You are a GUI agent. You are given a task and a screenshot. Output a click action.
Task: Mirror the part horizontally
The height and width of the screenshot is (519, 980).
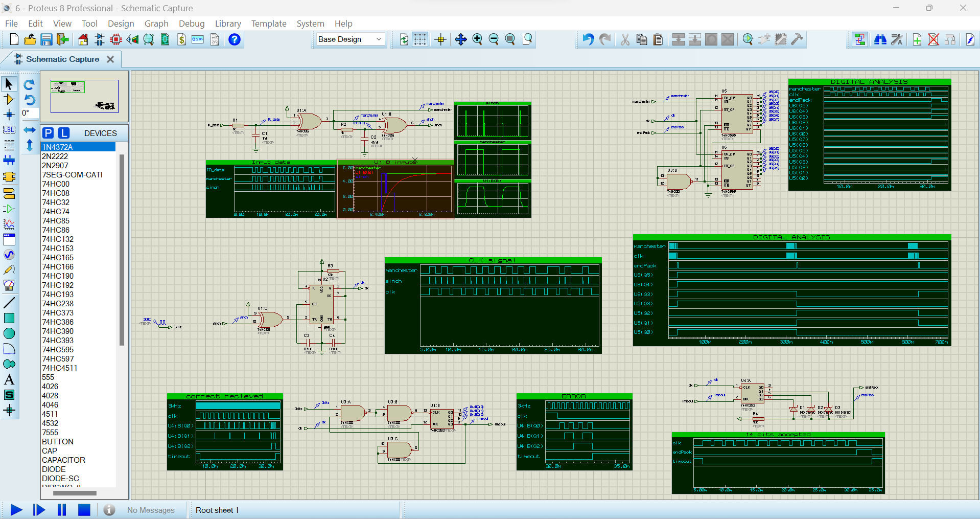tap(30, 130)
